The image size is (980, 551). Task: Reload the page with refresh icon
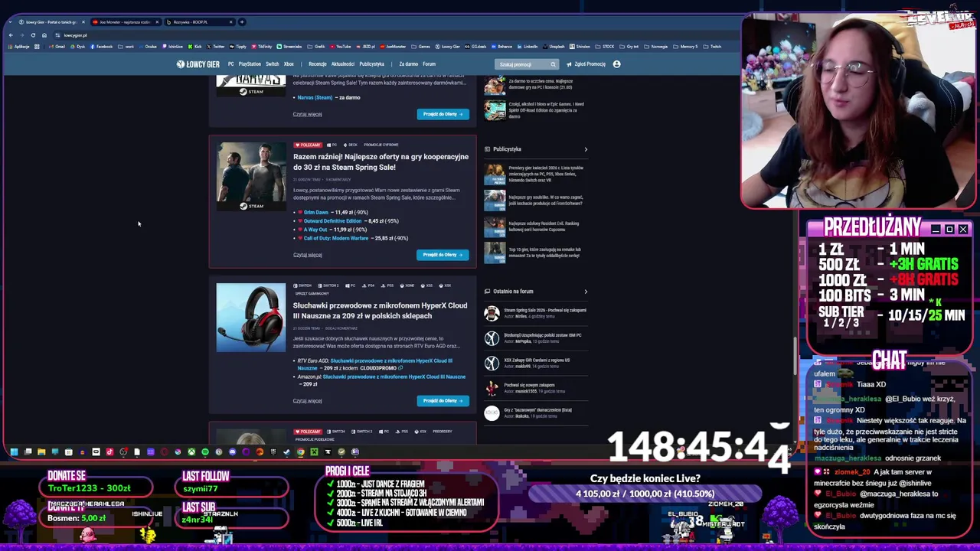pos(33,35)
